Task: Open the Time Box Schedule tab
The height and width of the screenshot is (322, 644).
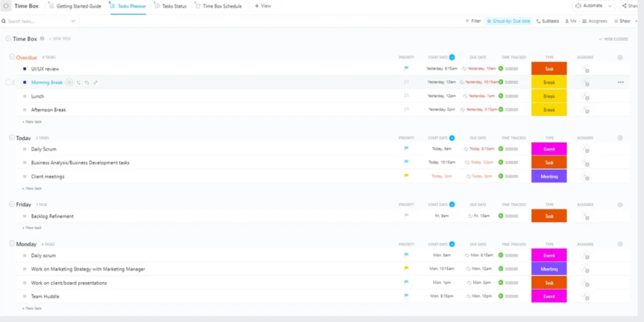Action: tap(219, 6)
